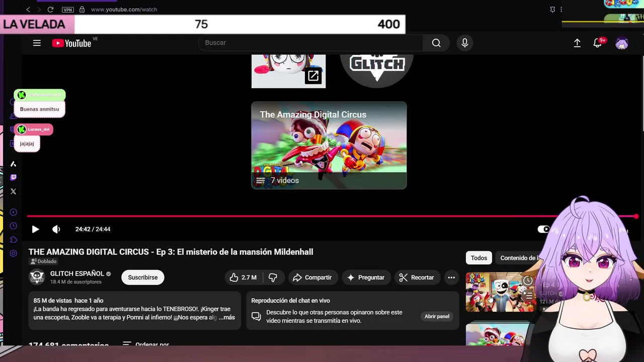Click Abrir panel for chat replay

[437, 316]
